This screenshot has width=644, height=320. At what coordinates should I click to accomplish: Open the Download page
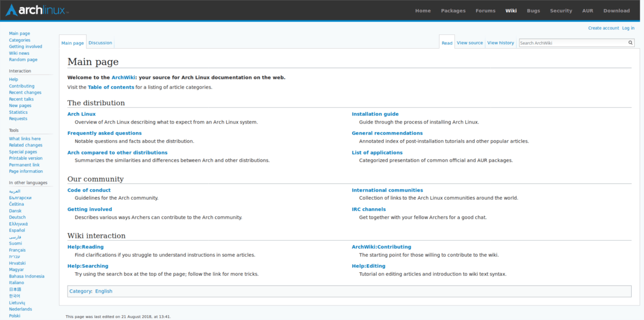[616, 10]
